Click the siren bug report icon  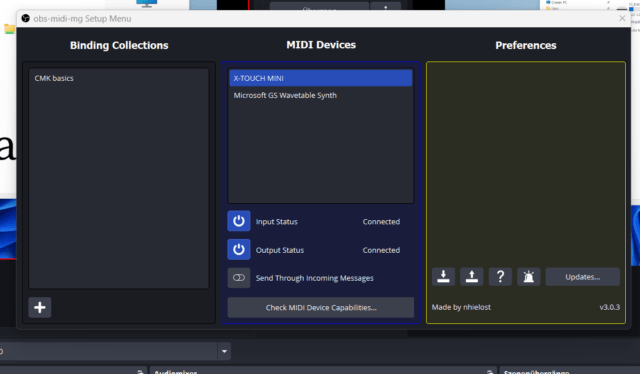(x=529, y=277)
